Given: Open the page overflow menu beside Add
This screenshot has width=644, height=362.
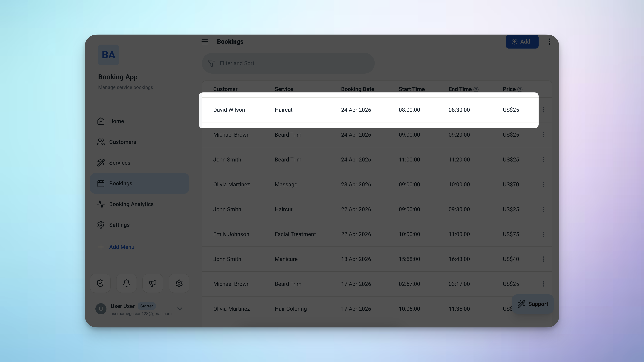Looking at the screenshot, I should point(549,42).
